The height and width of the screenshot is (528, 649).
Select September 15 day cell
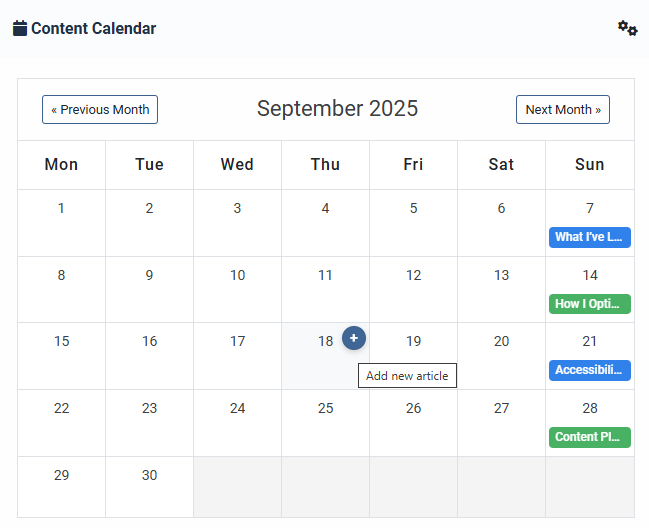coord(61,355)
